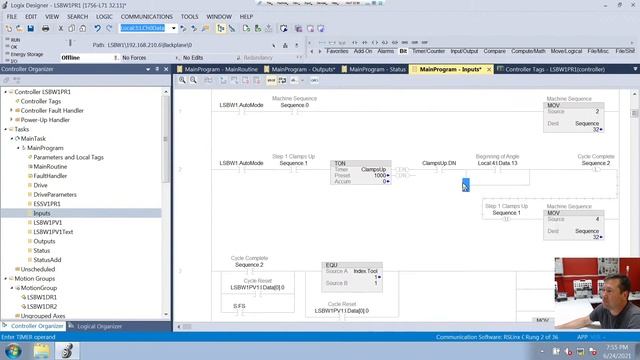Image resolution: width=640 pixels, height=360 pixels.
Task: Select LSBW1DR1 axis under MotionGroup
Action: pyautogui.click(x=42, y=297)
